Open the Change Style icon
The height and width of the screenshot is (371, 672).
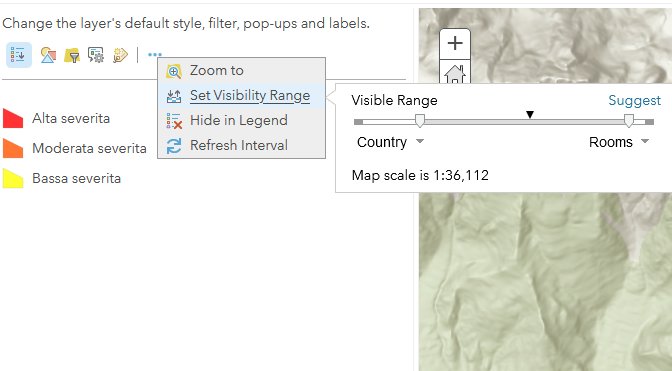(x=48, y=55)
